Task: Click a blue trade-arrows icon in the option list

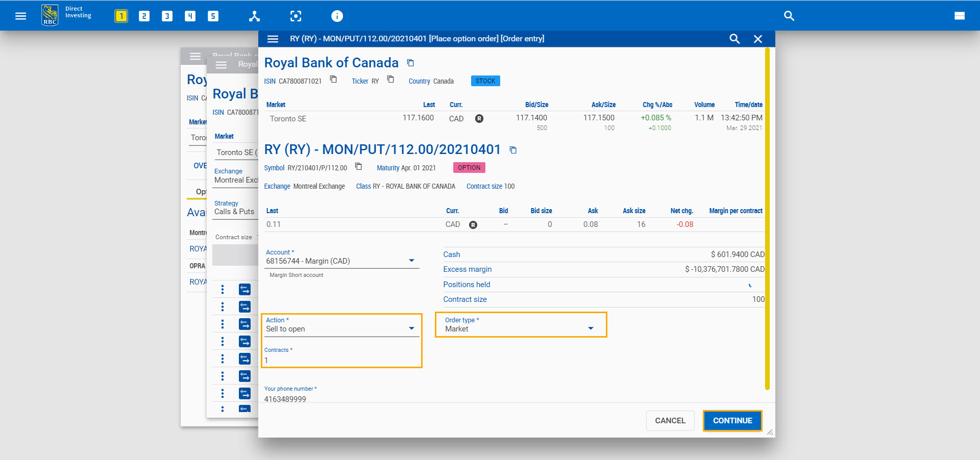Action: tap(244, 306)
